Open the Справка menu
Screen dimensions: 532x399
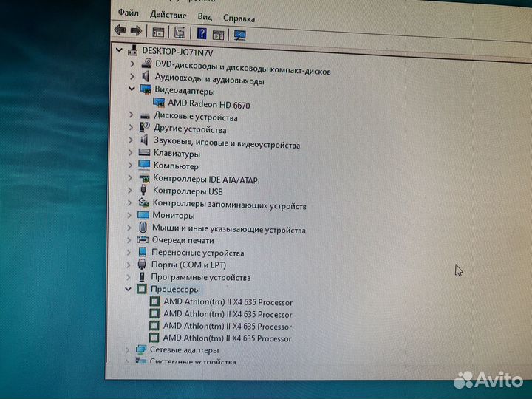pyautogui.click(x=239, y=18)
